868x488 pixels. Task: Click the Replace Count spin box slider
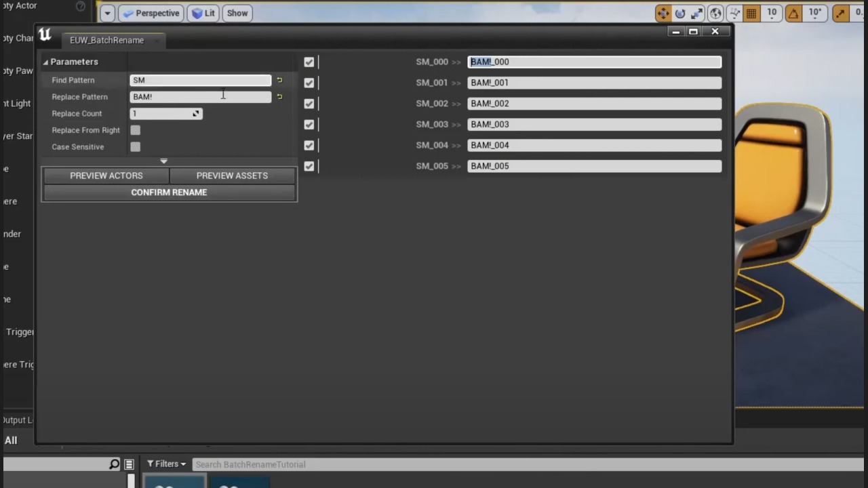[x=163, y=114]
